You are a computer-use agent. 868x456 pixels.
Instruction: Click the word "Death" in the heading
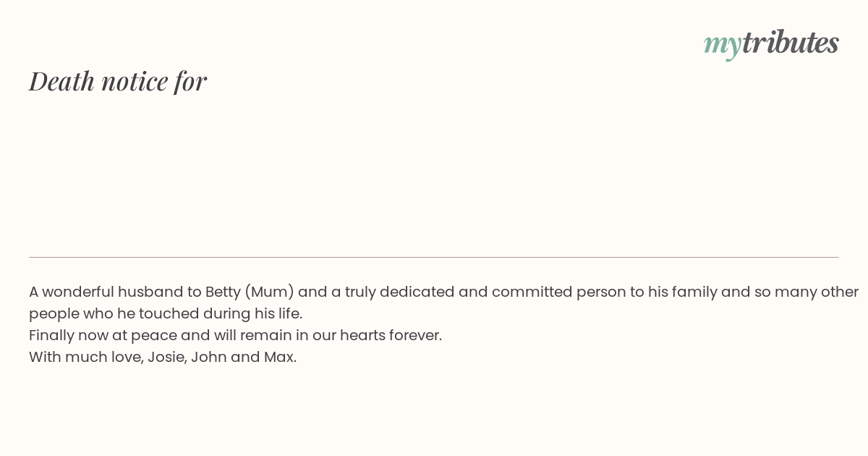[62, 81]
